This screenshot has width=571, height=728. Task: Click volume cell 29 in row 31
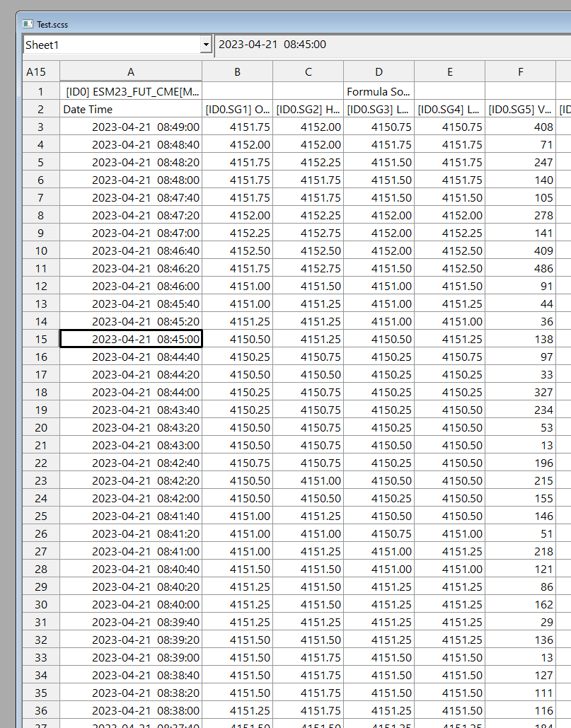520,622
